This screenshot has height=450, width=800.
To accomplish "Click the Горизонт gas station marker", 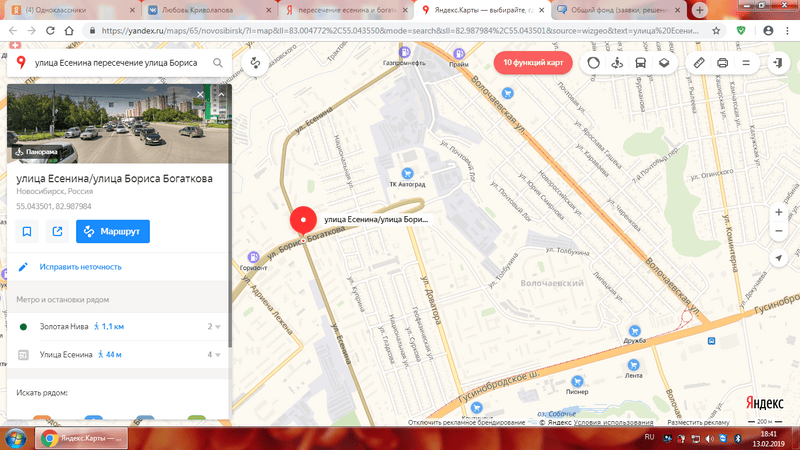I will click(253, 257).
